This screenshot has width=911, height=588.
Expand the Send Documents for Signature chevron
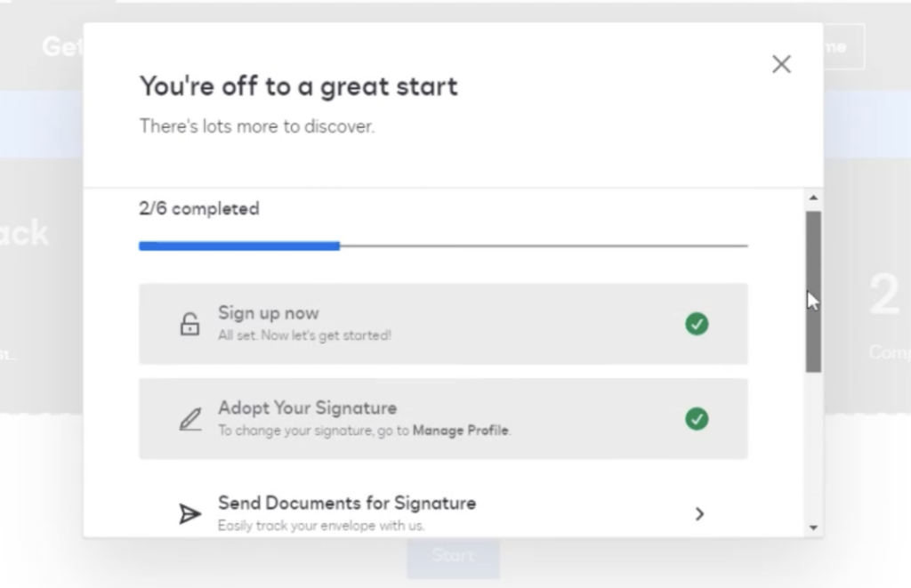[700, 513]
